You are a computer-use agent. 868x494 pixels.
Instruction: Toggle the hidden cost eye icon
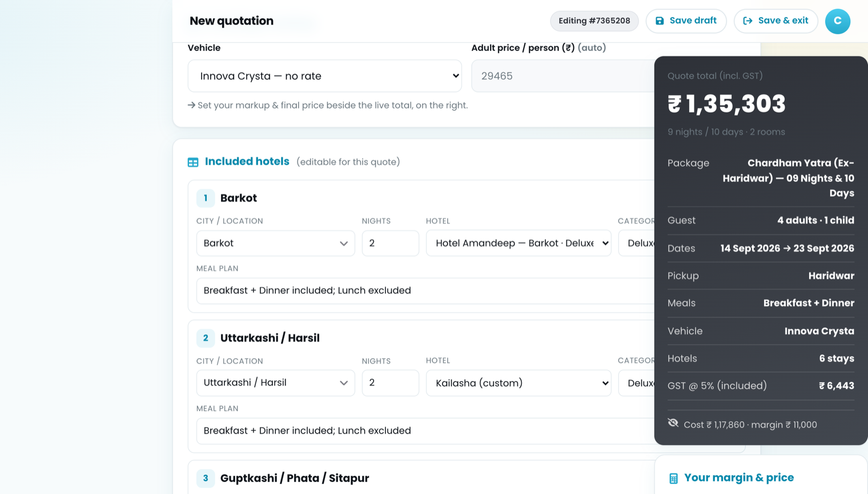pos(673,423)
